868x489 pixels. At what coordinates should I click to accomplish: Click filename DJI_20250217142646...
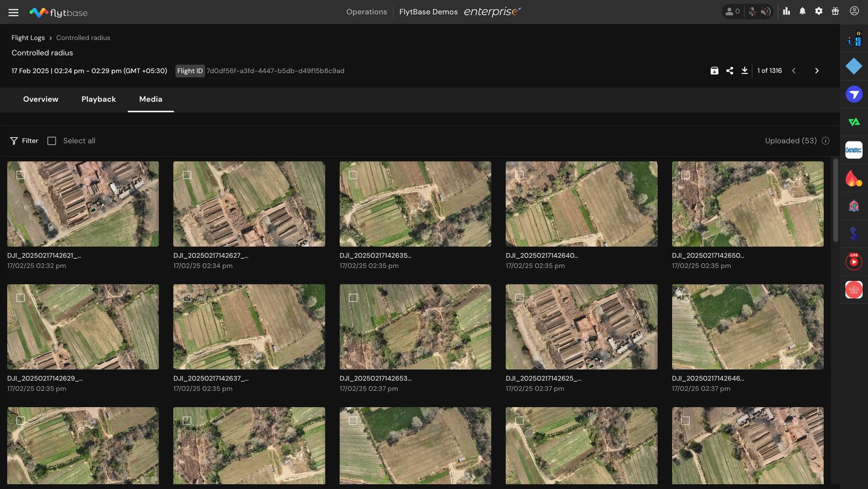pos(708,378)
